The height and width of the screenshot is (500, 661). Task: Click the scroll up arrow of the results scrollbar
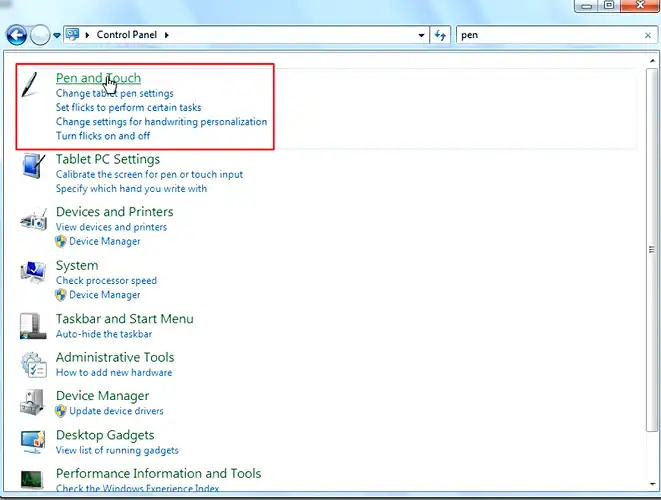click(x=652, y=61)
